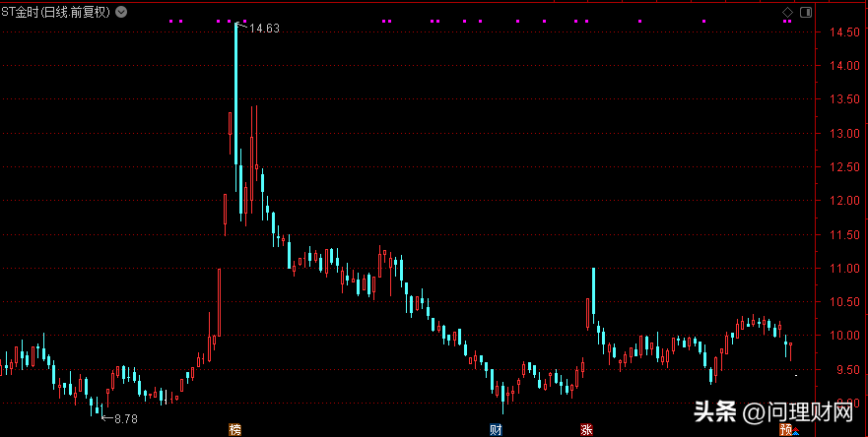Viewport: 868px width, 437px height.
Task: Click the first magenta info dot at top left
Action: [170, 21]
